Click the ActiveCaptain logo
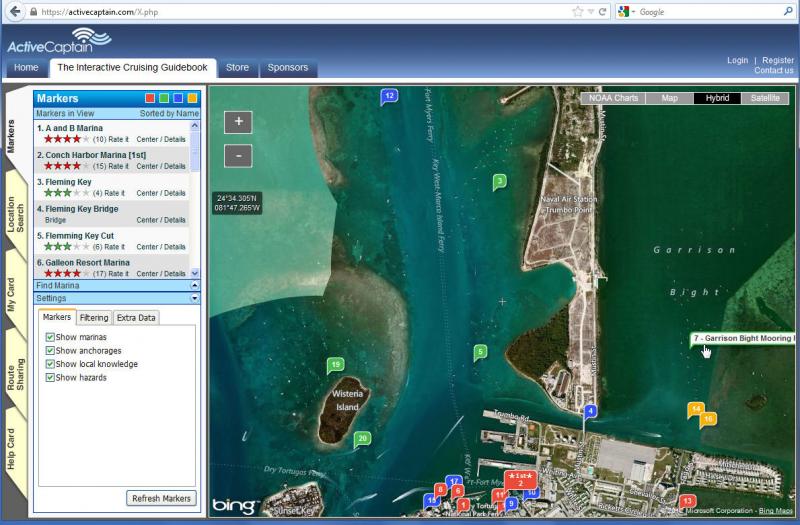This screenshot has width=800, height=525. click(x=59, y=41)
